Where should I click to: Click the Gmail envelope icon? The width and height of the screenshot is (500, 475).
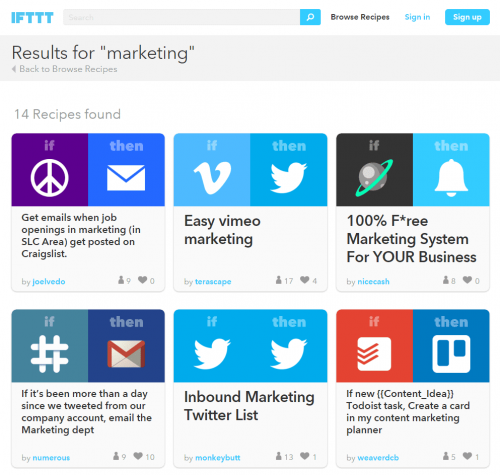click(126, 354)
